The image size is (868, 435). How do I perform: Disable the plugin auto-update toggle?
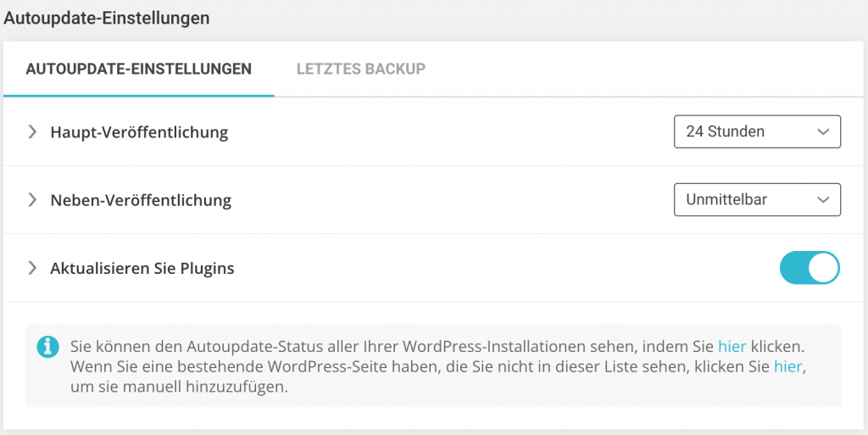pyautogui.click(x=810, y=268)
